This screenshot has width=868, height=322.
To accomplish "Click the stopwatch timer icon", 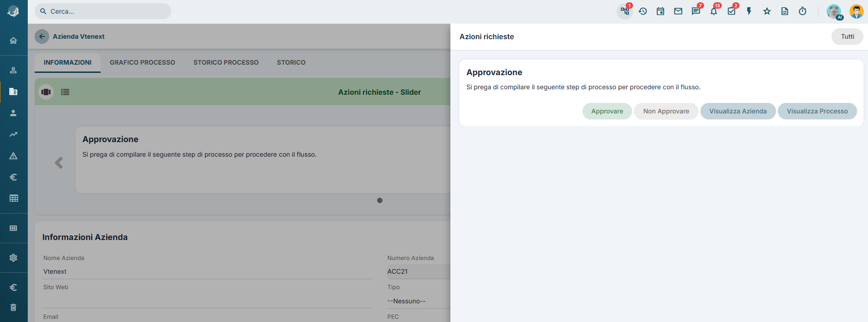I will point(802,11).
